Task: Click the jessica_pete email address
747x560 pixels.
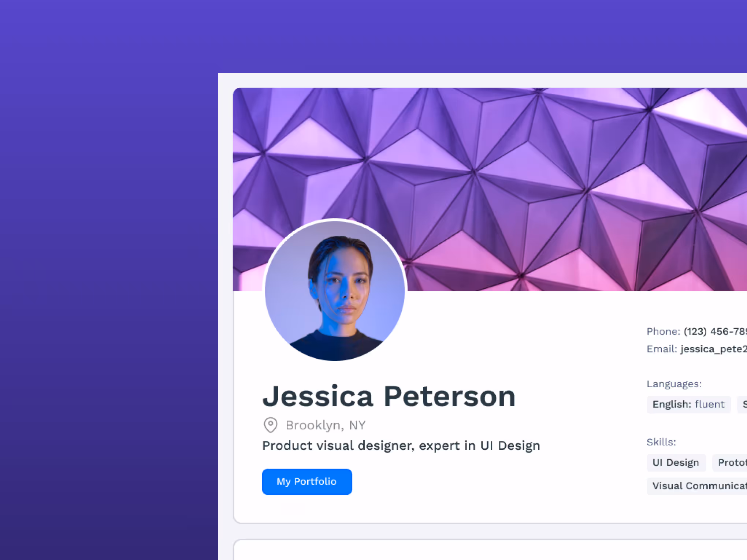Action: (714, 349)
